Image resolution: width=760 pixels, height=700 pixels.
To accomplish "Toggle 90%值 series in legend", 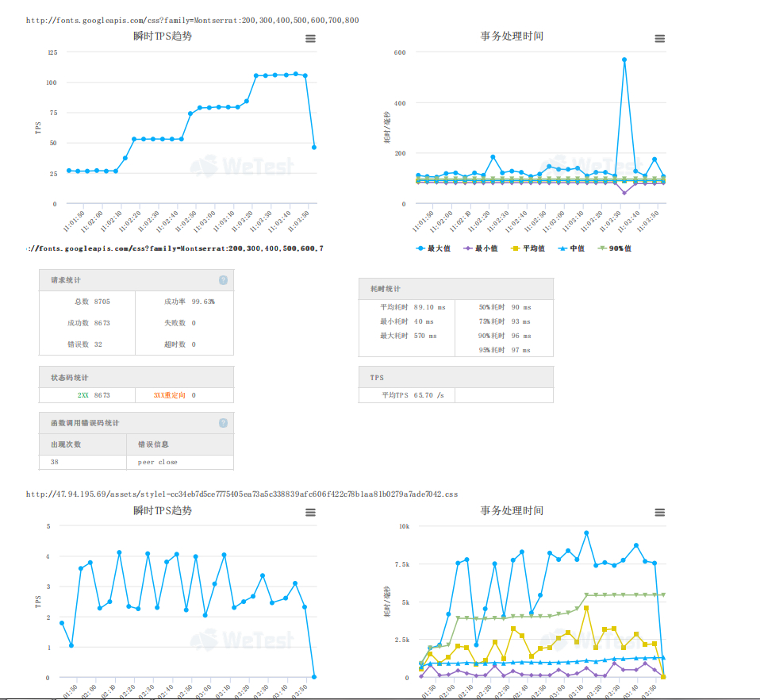I will 615,248.
